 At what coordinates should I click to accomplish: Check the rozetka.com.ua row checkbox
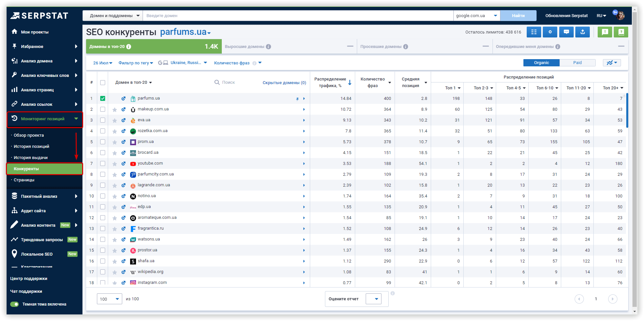(x=103, y=131)
